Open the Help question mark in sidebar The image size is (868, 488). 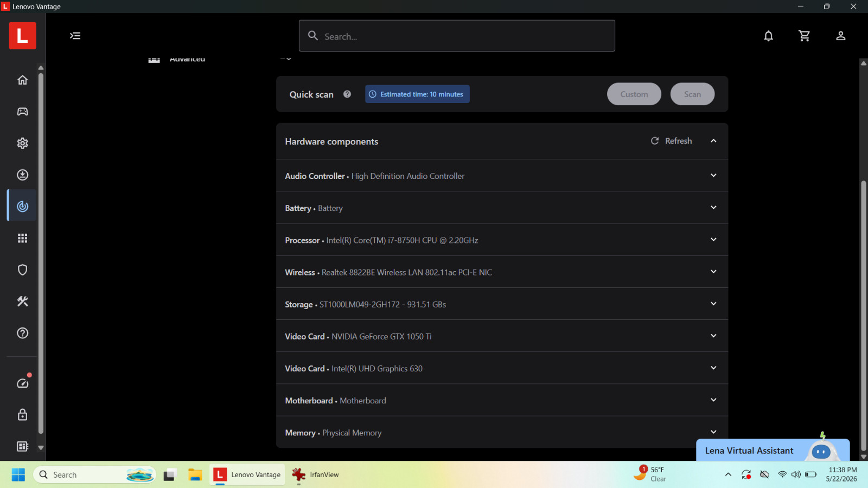pyautogui.click(x=22, y=333)
